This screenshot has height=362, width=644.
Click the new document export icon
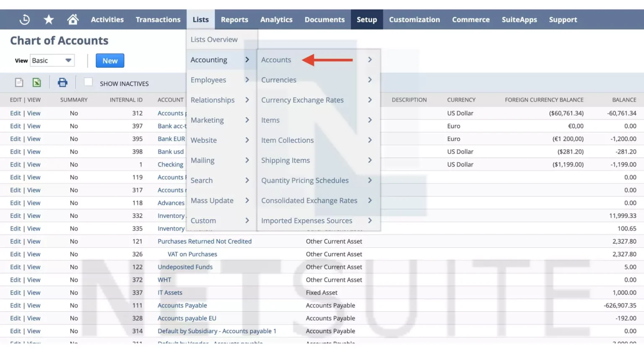(19, 83)
